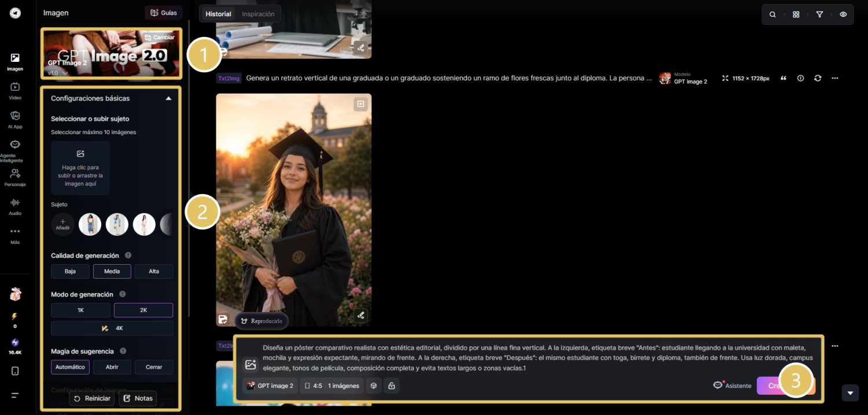Click the image upload drop area
This screenshot has width=868, height=415.
coord(80,168)
